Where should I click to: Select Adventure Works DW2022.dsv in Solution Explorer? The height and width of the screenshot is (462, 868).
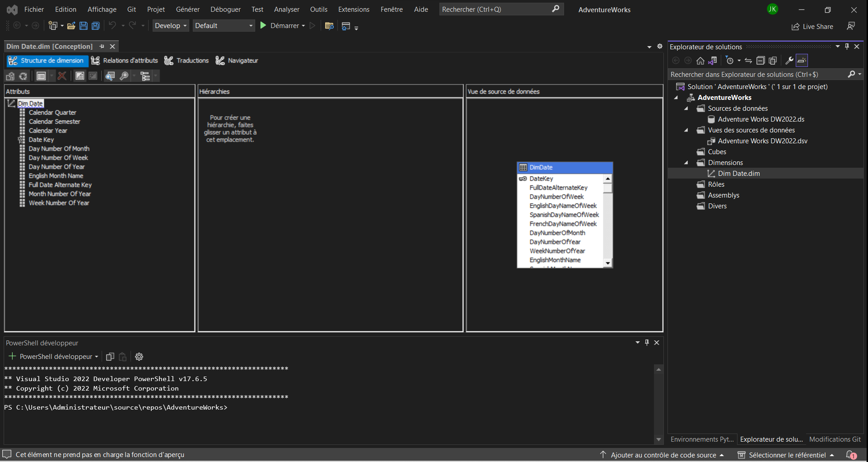pos(763,141)
